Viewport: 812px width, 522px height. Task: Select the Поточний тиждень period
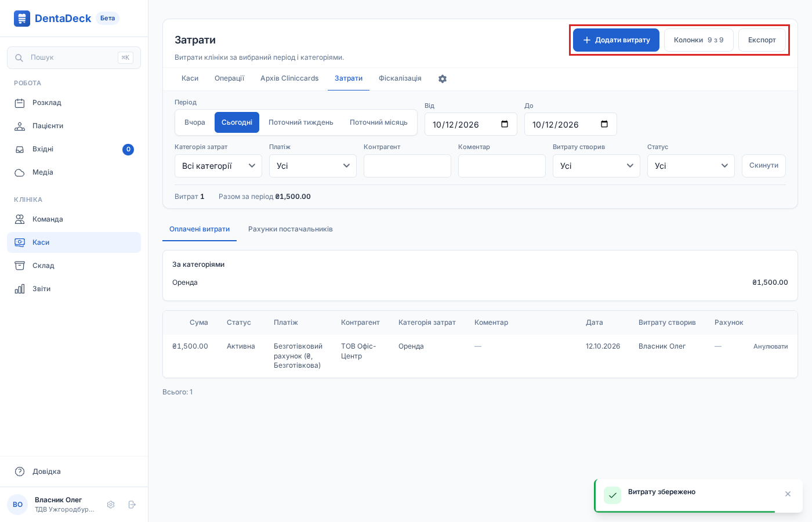coord(301,122)
